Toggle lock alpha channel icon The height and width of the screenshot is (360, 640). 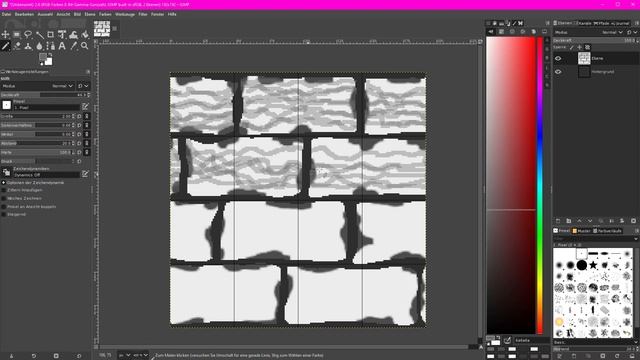pyautogui.click(x=588, y=47)
